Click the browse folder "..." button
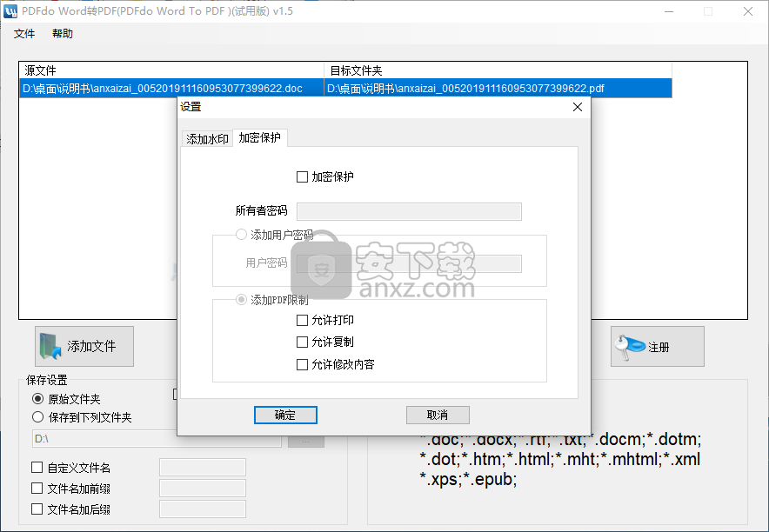Screen dimensions: 769x532 pyautogui.click(x=306, y=440)
